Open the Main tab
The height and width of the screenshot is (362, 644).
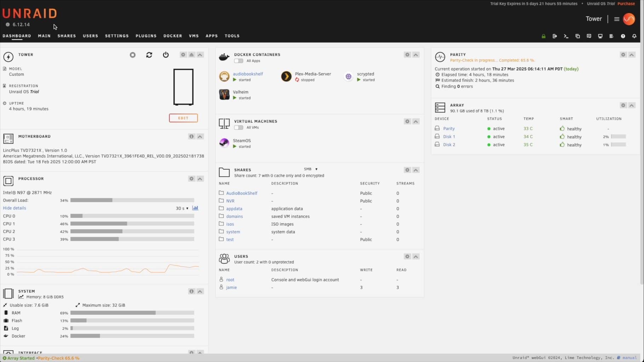pos(44,36)
